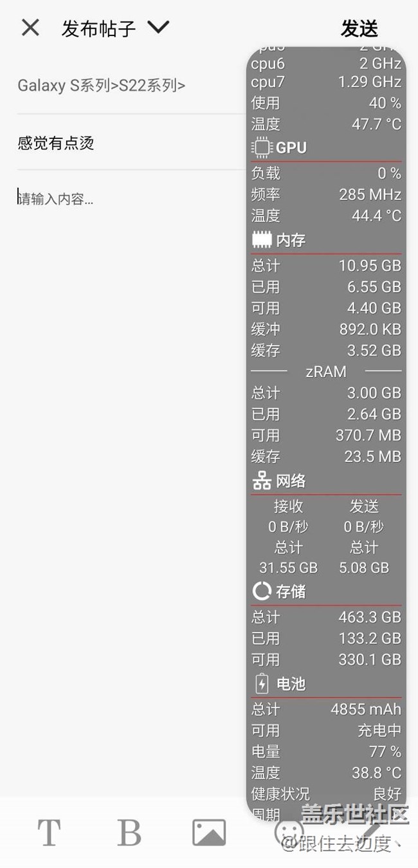
Task: Tap the 充电中 battery status row
Action: [x=326, y=730]
